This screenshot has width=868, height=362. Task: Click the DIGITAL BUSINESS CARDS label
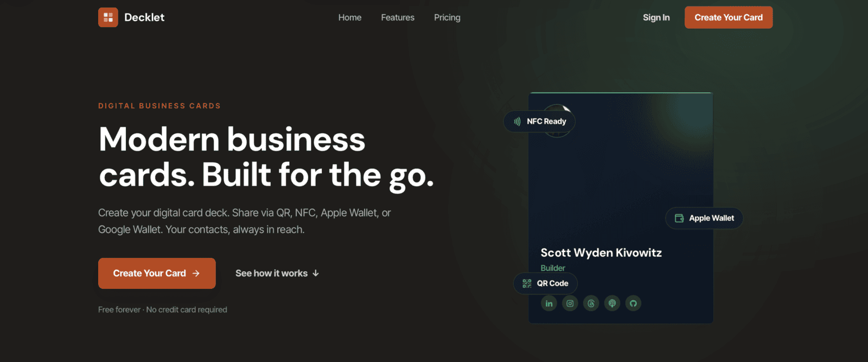click(x=159, y=106)
